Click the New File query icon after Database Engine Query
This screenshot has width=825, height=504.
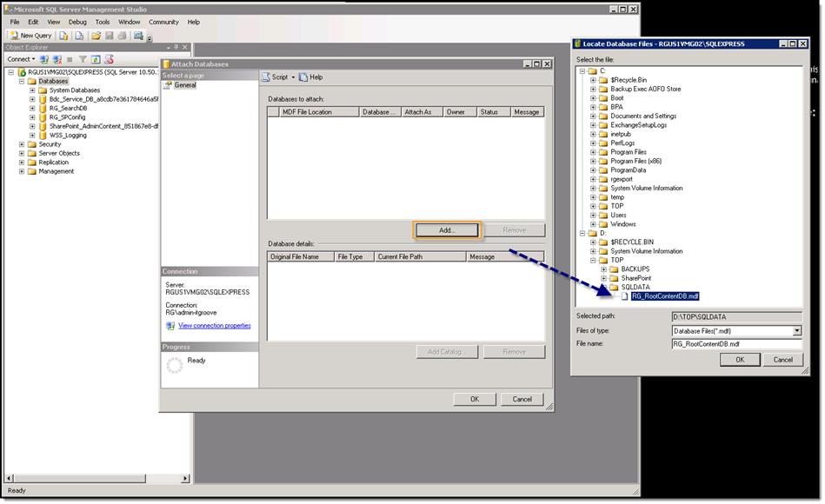click(x=79, y=36)
